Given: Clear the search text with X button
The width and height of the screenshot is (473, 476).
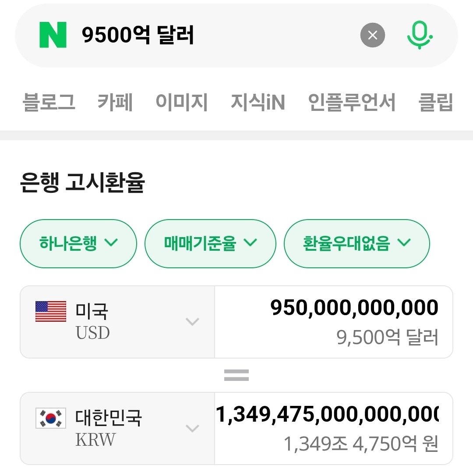Looking at the screenshot, I should point(372,36).
